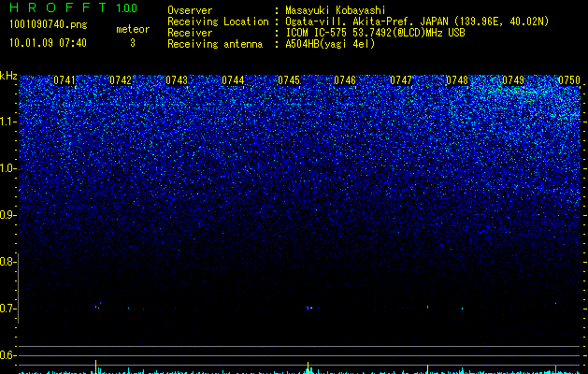Click the 0744 time marker
Screen dimensions: 588x374
pyautogui.click(x=233, y=80)
